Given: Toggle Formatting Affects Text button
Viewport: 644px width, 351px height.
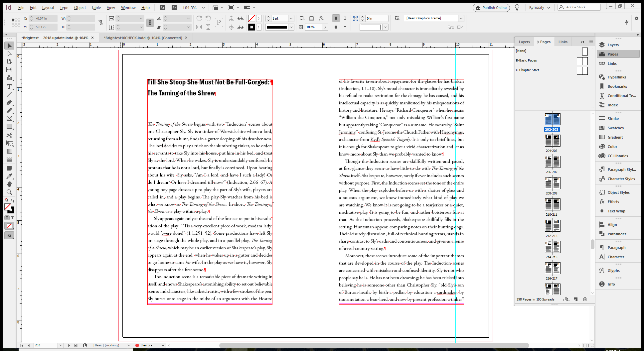Looking at the screenshot, I should coord(12,218).
